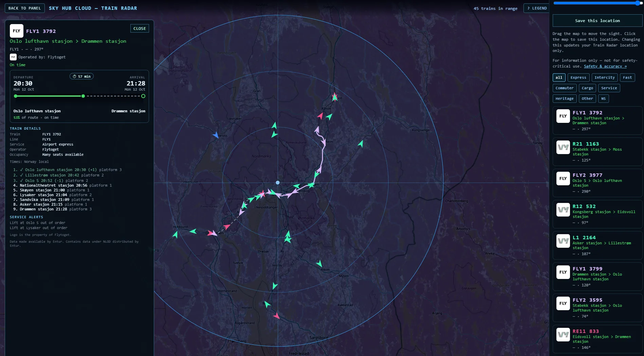Image resolution: width=644 pixels, height=356 pixels.
Task: Select the 'all' train filter
Action: [x=559, y=77]
